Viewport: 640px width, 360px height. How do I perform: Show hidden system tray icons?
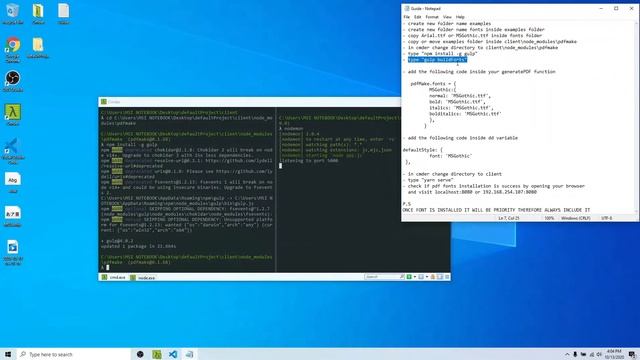pos(567,354)
